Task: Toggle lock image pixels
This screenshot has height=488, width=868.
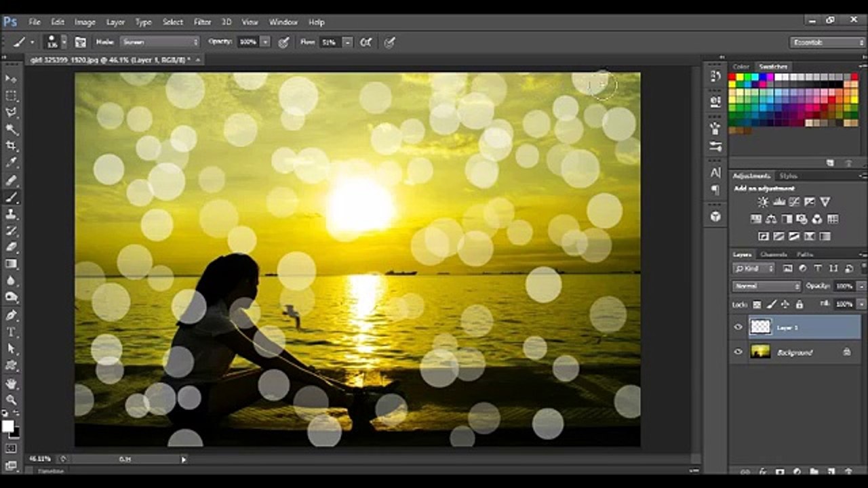Action: click(771, 304)
